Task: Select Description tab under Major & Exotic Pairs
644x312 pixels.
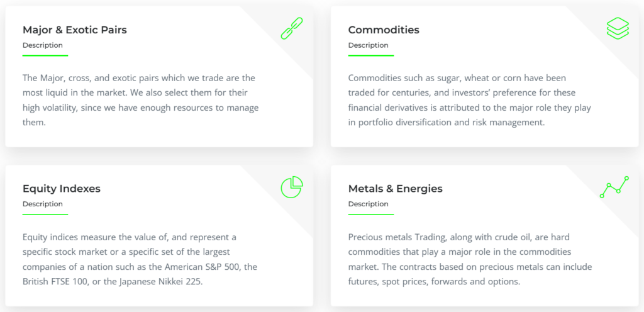Action: click(43, 45)
